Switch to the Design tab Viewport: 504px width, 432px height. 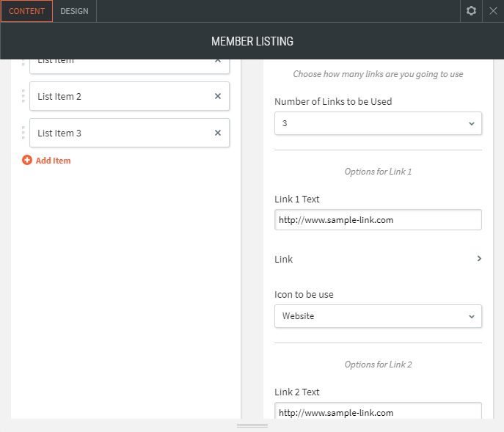tap(74, 11)
